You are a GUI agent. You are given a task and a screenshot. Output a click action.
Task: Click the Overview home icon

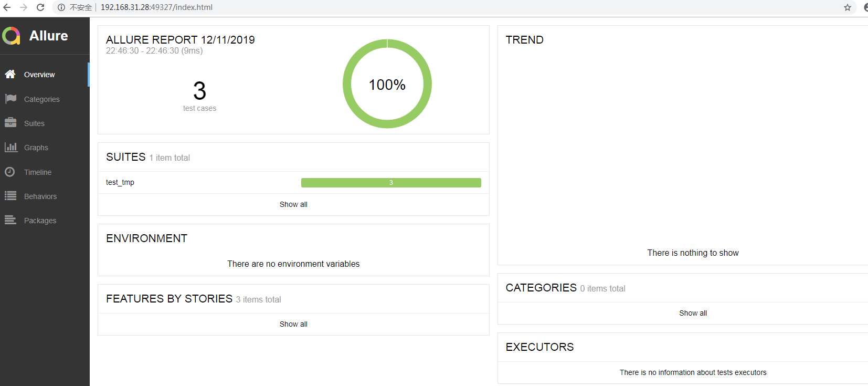point(10,74)
